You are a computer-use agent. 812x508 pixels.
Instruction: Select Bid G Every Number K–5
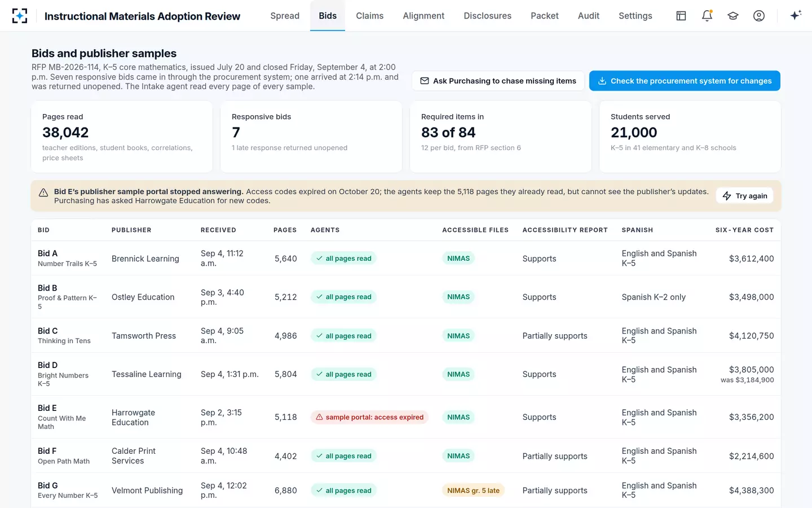pyautogui.click(x=406, y=491)
